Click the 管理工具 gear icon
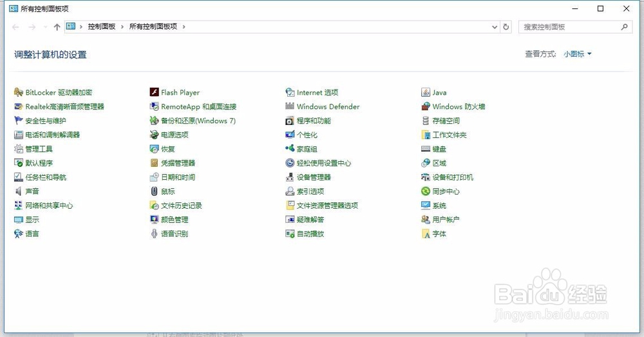 tap(18, 149)
